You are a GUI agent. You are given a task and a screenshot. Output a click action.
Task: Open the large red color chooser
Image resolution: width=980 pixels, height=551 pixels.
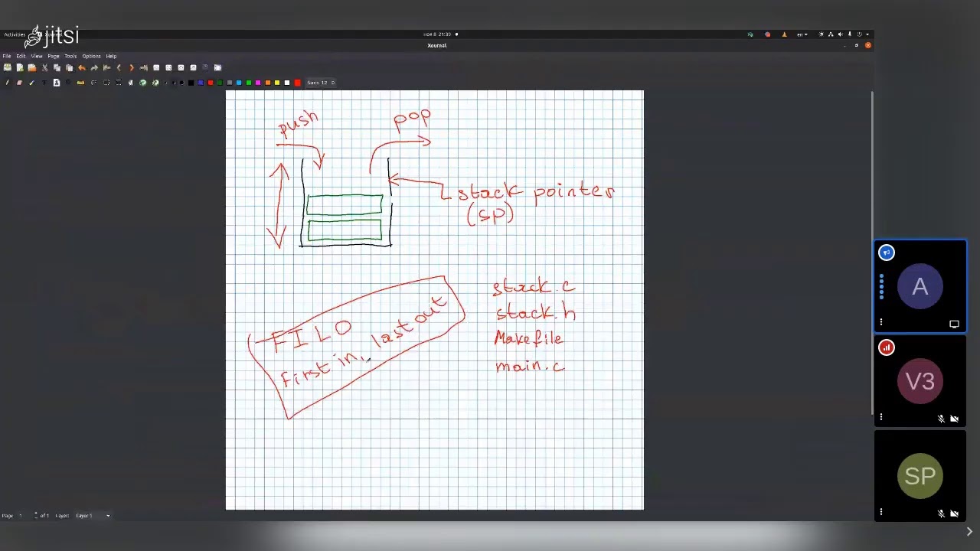coord(297,83)
